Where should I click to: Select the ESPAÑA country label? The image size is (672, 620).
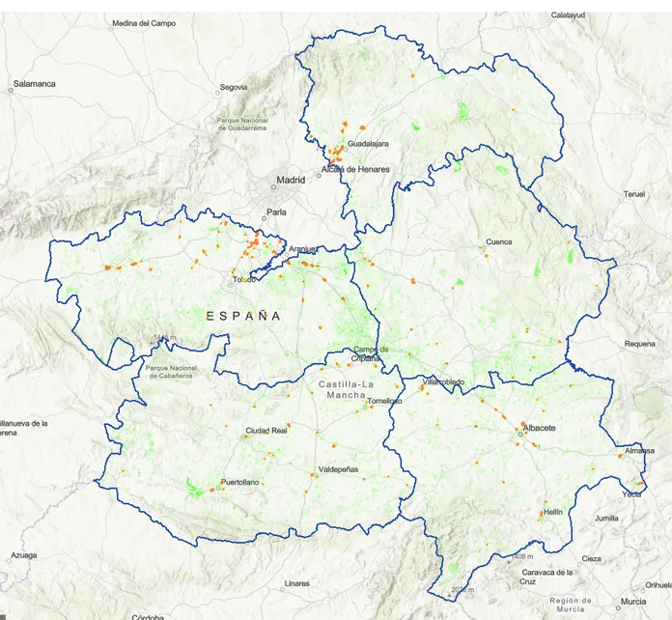click(243, 316)
